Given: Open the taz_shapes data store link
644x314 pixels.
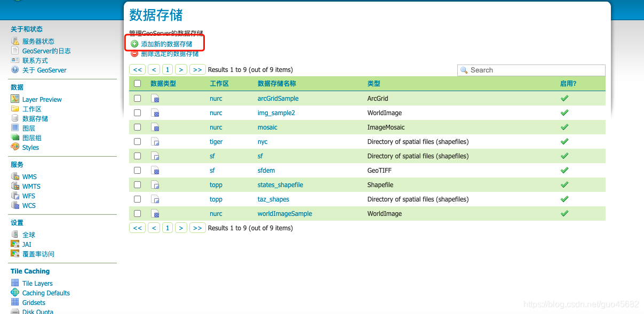Looking at the screenshot, I should (x=273, y=199).
